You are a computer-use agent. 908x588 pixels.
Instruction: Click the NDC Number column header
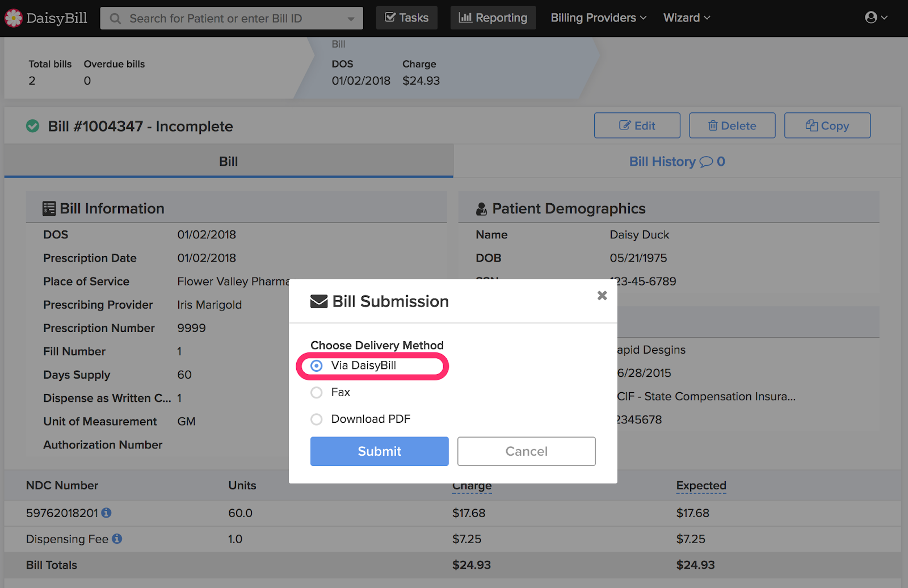point(62,485)
